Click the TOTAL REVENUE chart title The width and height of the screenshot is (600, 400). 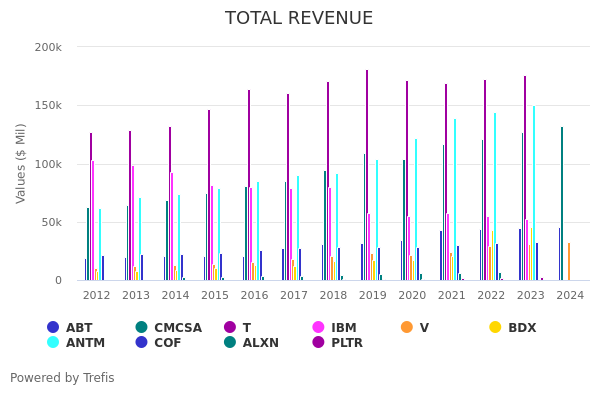(x=299, y=19)
